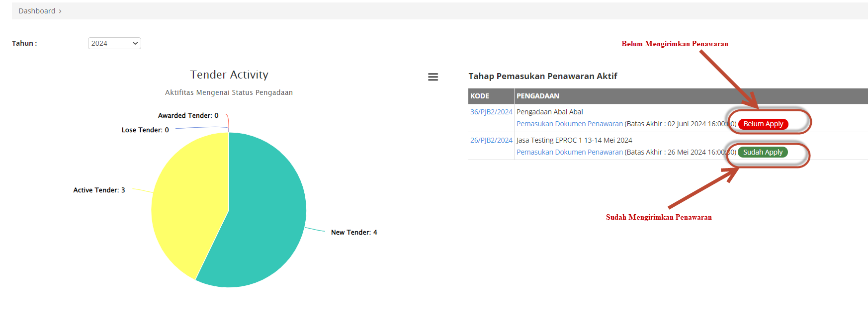Click the KODE column header

point(480,96)
